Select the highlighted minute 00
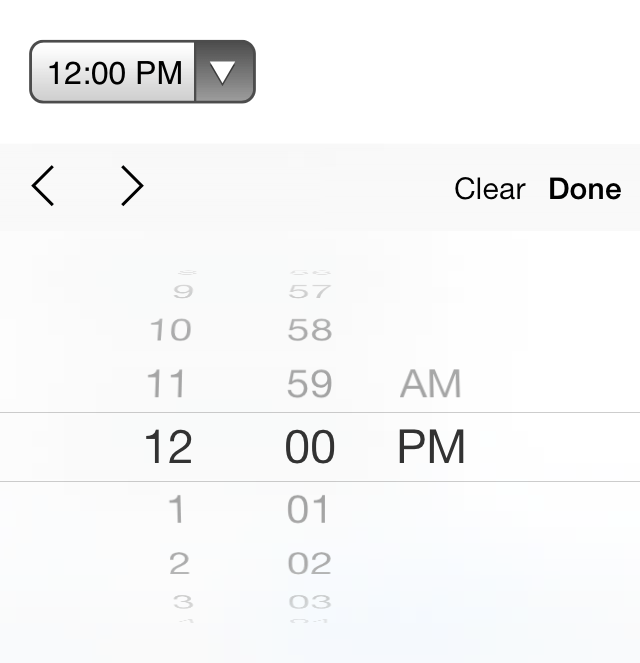640x663 pixels. [310, 447]
